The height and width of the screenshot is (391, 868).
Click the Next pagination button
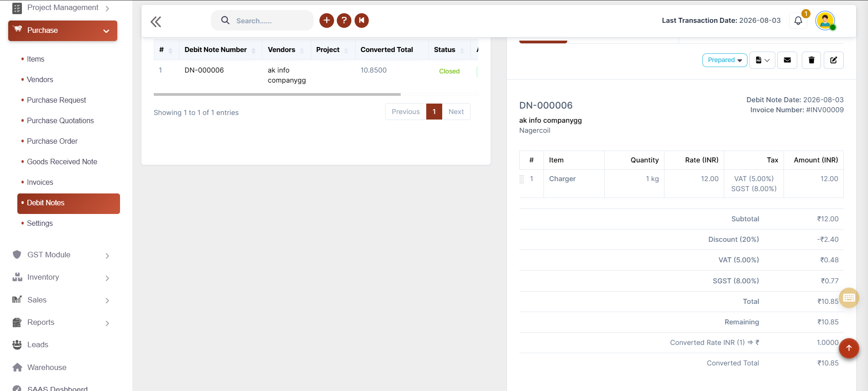coord(456,112)
